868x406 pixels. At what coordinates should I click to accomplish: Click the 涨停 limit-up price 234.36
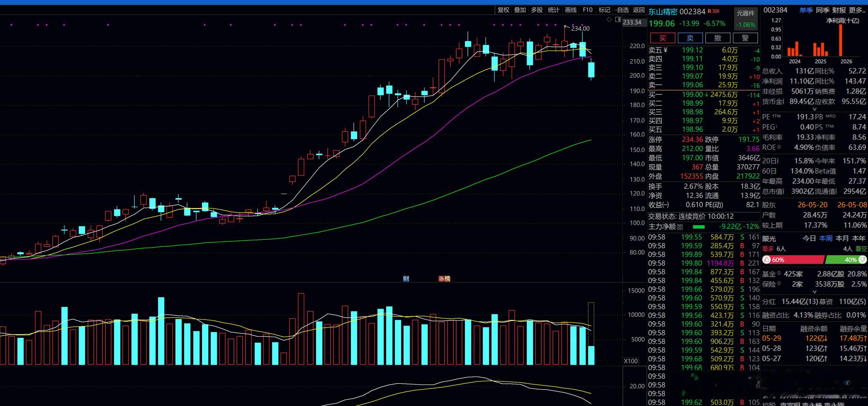point(692,140)
